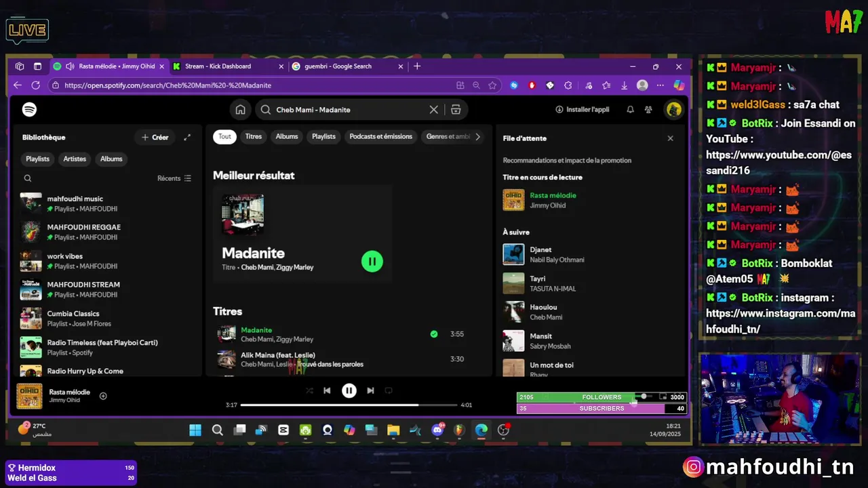Skip to next track
The image size is (868, 488).
[x=370, y=390]
